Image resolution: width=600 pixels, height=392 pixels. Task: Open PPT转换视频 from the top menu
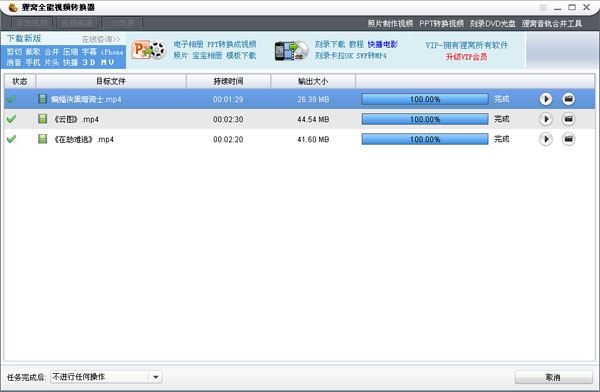[x=441, y=24]
